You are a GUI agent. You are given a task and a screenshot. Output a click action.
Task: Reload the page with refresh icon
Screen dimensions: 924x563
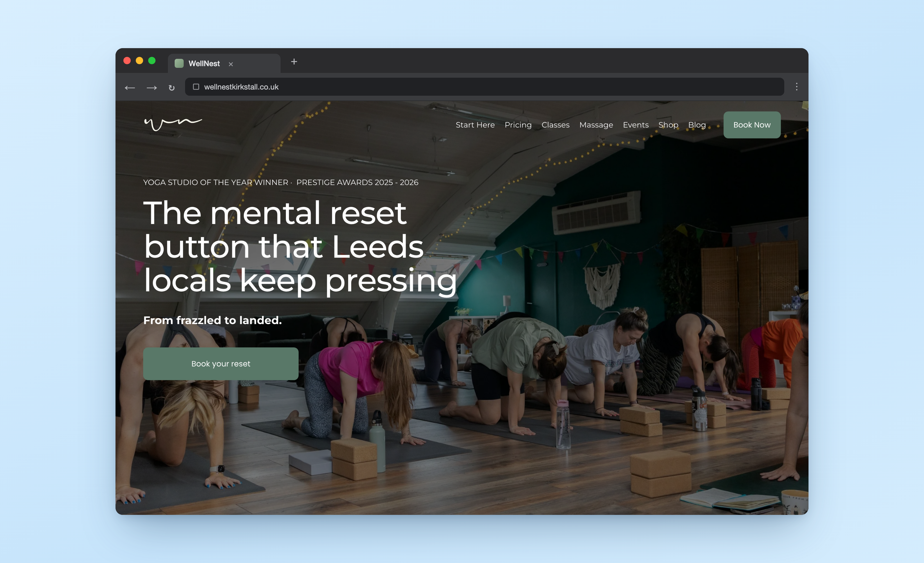coord(171,88)
